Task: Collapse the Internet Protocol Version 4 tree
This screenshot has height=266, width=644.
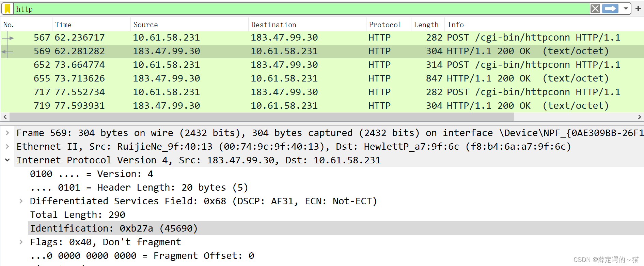Action: point(7,160)
